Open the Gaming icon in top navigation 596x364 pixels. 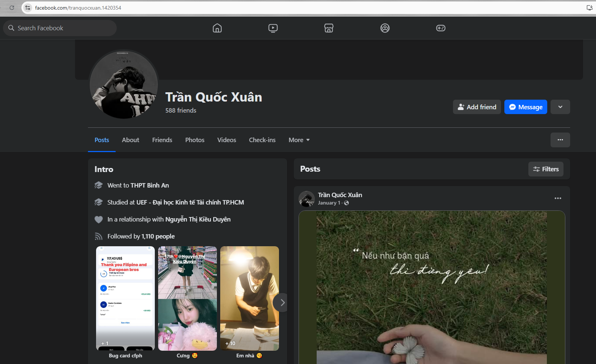441,28
